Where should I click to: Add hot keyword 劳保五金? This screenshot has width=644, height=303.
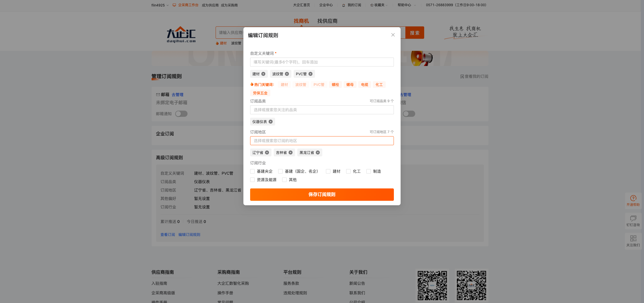260,93
